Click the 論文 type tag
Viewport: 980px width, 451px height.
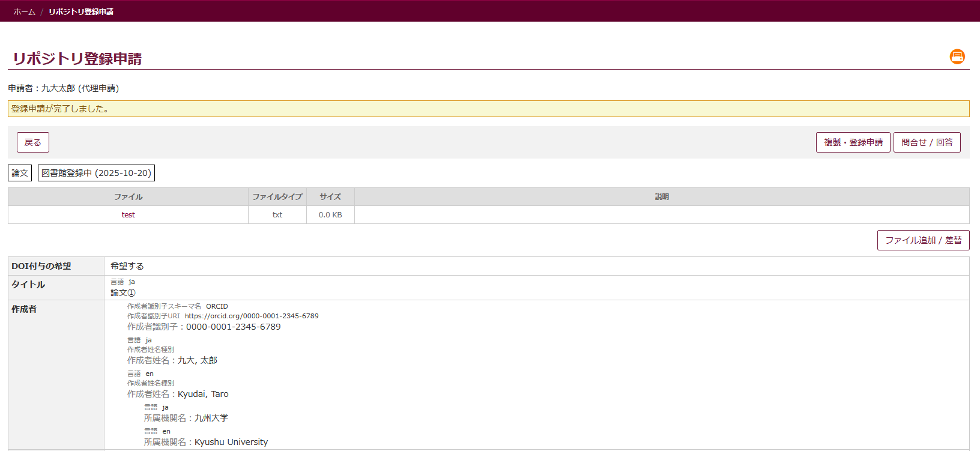click(x=20, y=173)
